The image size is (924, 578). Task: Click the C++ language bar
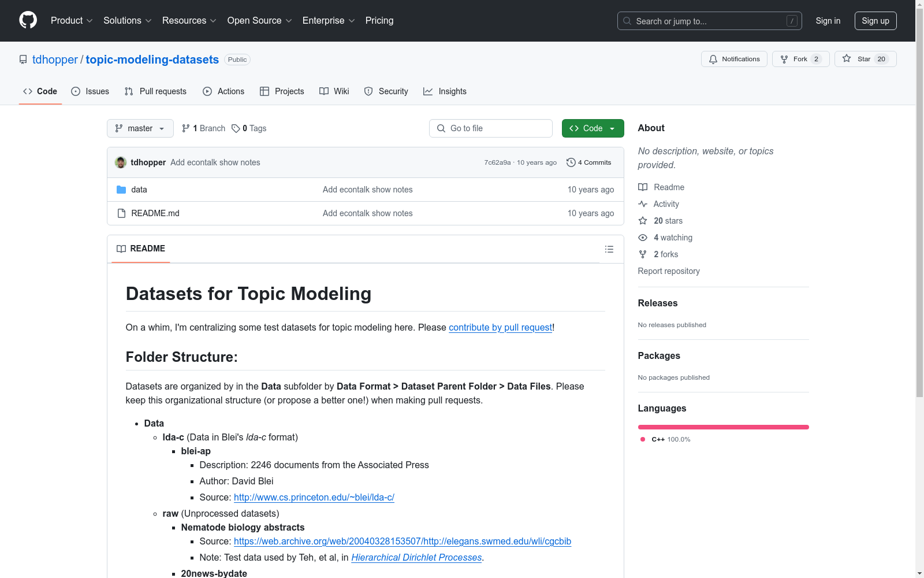[x=724, y=427]
